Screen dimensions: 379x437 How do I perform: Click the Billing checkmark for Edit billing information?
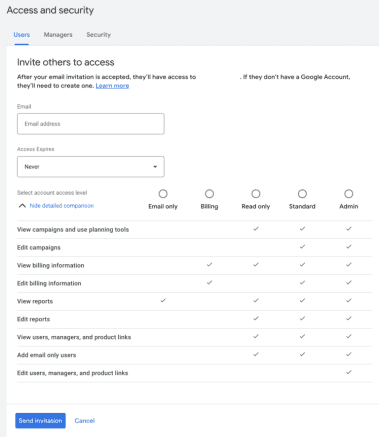pos(209,282)
